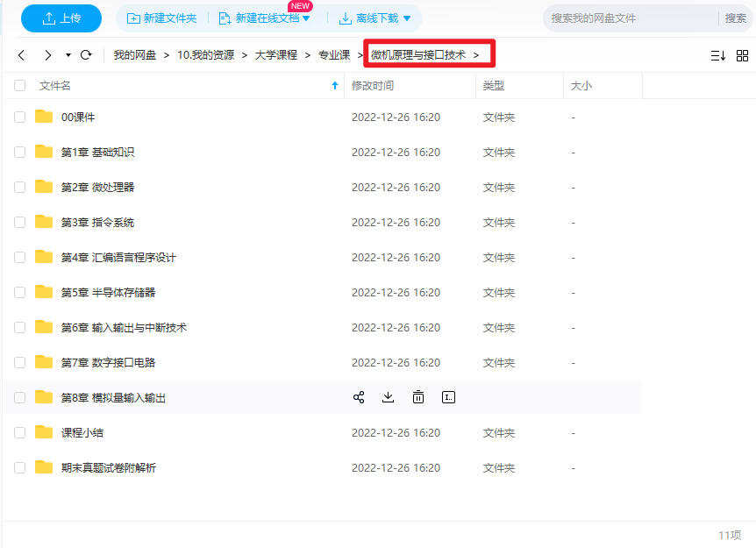Click the 期末真题试卷附解析 folder icon
This screenshot has width=756, height=548.
pos(44,467)
